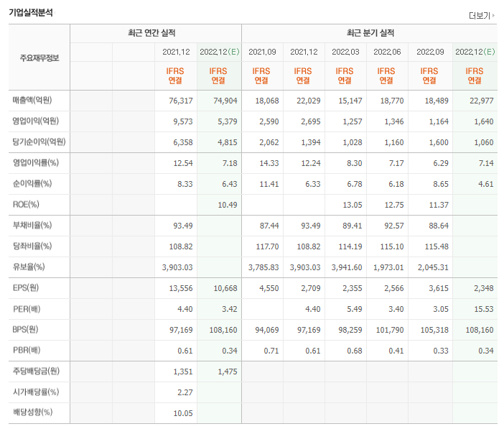The width and height of the screenshot is (504, 429).
Task: Click the net income value 6,358
Action: [183, 142]
